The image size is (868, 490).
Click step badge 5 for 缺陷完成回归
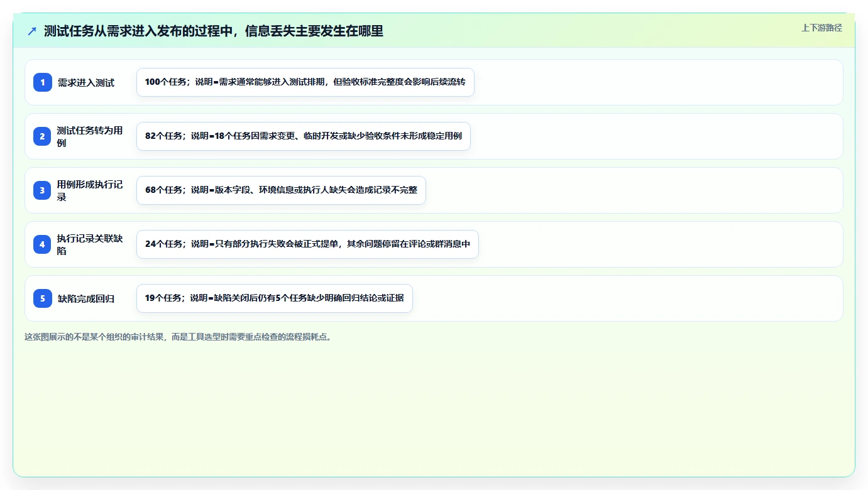[43, 298]
